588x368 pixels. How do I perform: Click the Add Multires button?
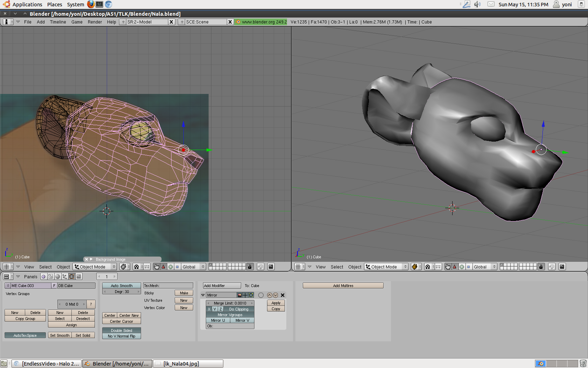pyautogui.click(x=343, y=286)
